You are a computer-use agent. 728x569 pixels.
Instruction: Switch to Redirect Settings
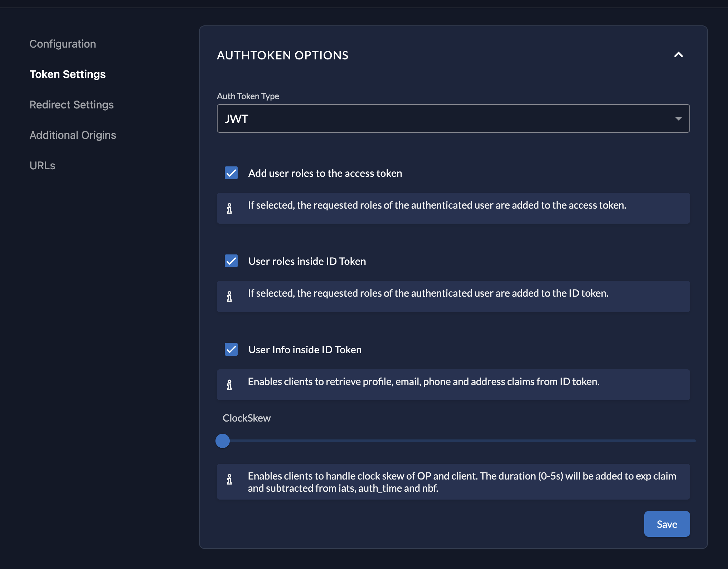[72, 104]
